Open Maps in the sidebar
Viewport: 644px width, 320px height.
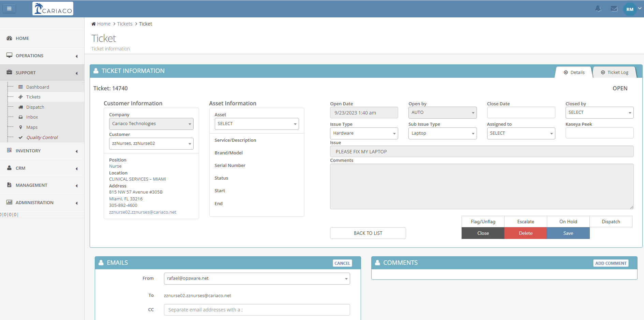32,127
